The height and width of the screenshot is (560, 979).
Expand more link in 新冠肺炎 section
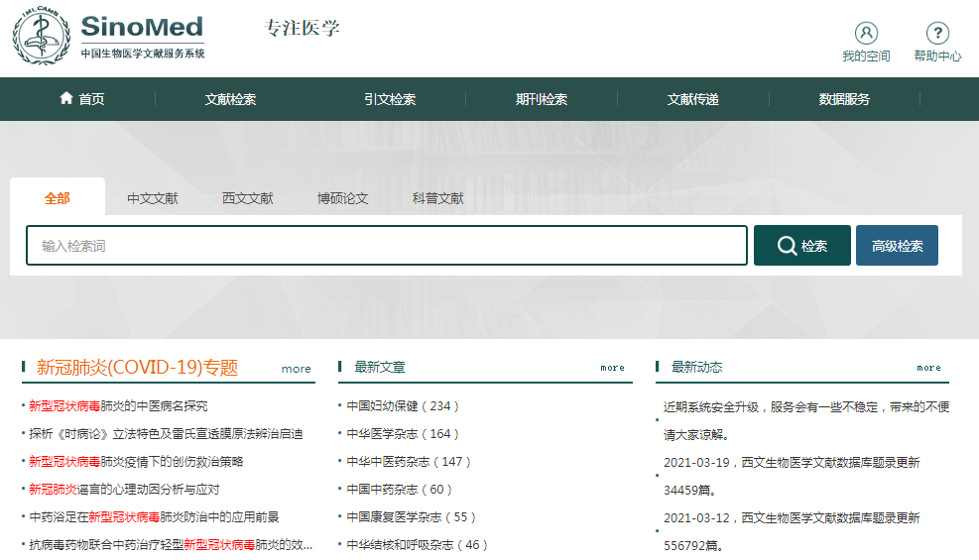coord(296,369)
